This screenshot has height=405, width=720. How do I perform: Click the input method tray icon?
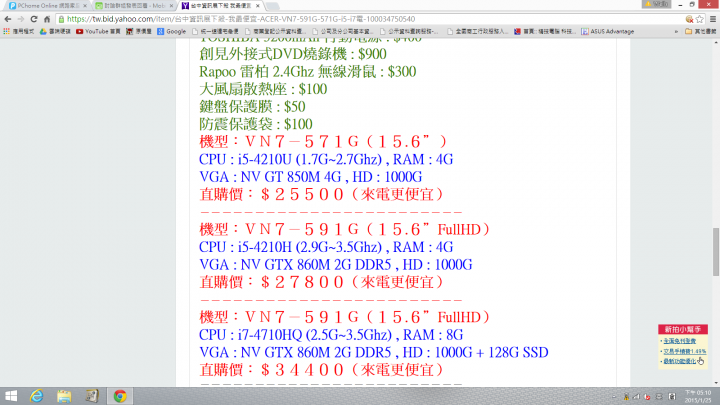pyautogui.click(x=672, y=396)
